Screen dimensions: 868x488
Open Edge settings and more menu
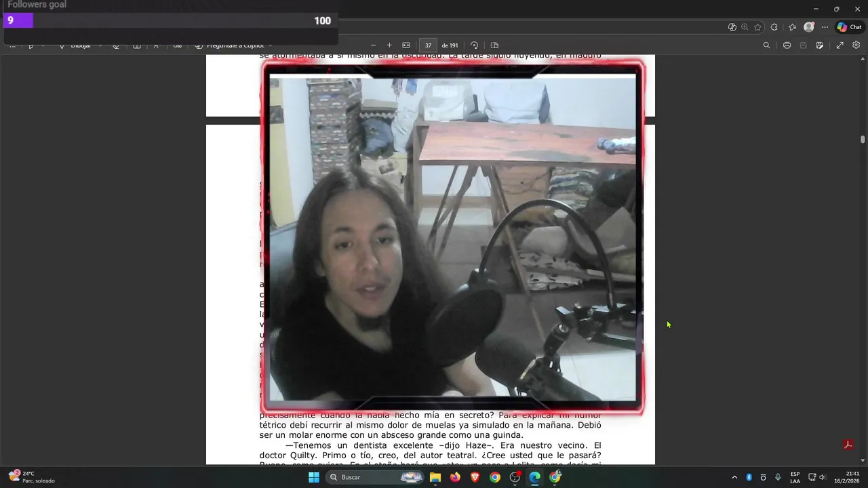click(x=825, y=27)
